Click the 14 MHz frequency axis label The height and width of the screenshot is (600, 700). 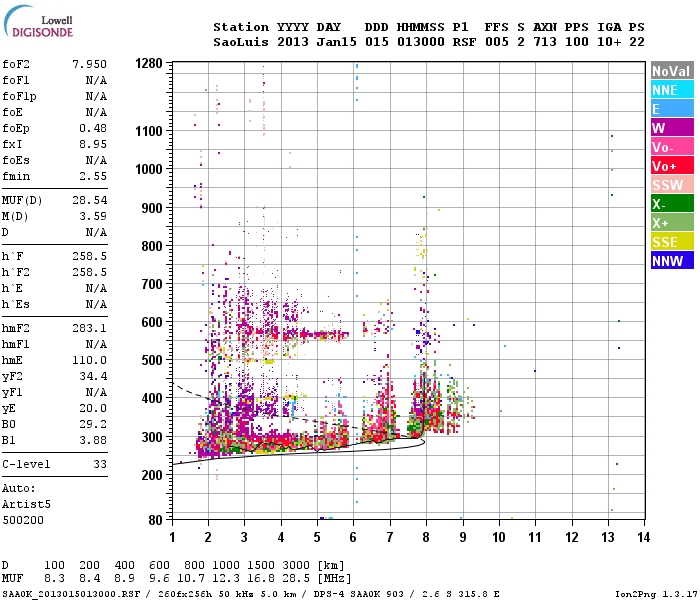[x=643, y=538]
